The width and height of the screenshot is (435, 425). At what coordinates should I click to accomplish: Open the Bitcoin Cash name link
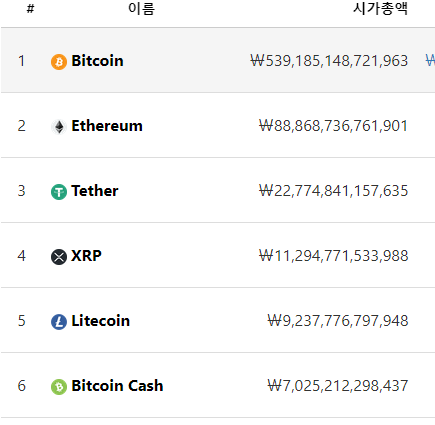point(117,386)
